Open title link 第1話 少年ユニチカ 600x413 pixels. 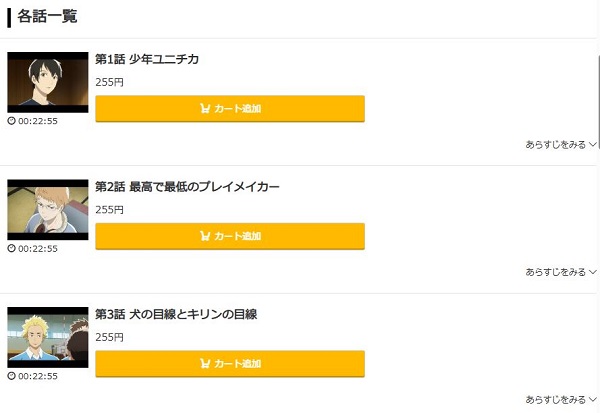click(x=147, y=59)
